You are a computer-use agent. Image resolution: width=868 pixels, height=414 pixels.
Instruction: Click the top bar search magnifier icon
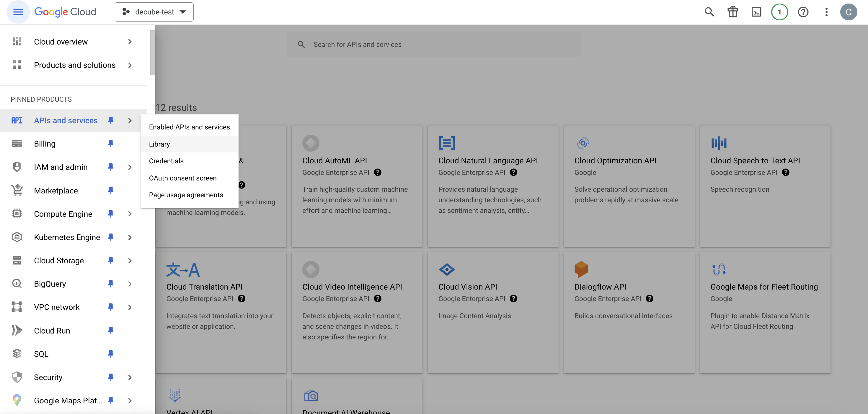click(x=709, y=12)
